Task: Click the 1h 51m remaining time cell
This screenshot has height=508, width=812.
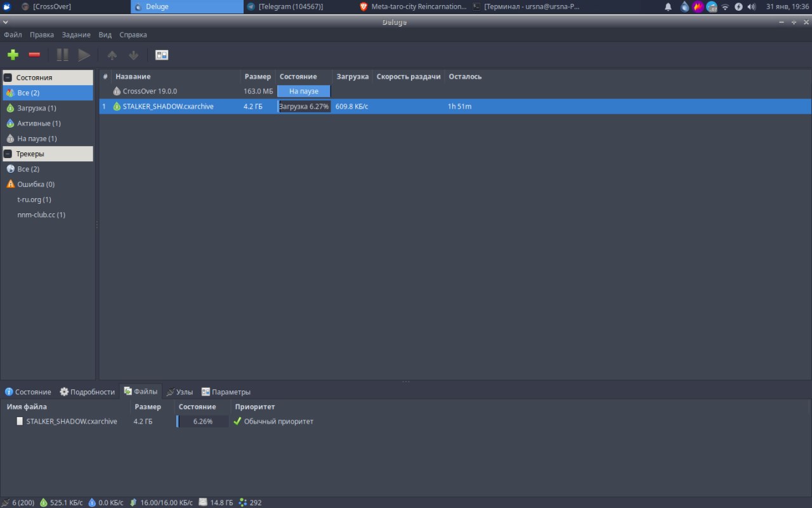Action: (459, 107)
